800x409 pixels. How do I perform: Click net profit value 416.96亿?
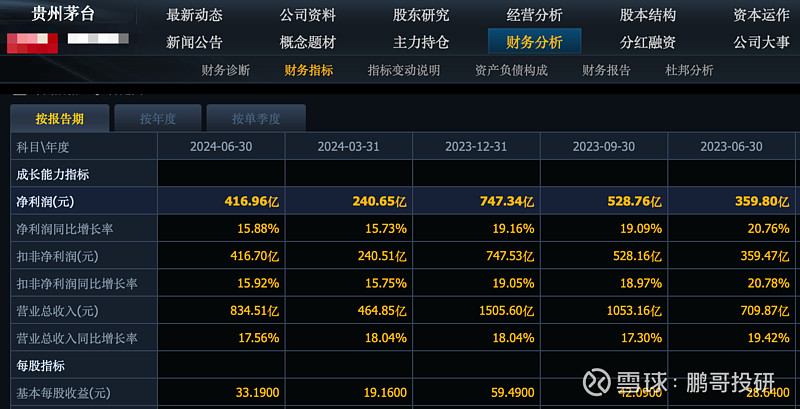tap(252, 202)
